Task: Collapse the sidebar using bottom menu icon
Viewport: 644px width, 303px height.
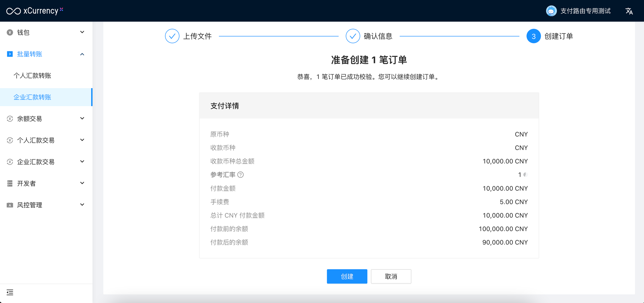Action: point(10,292)
